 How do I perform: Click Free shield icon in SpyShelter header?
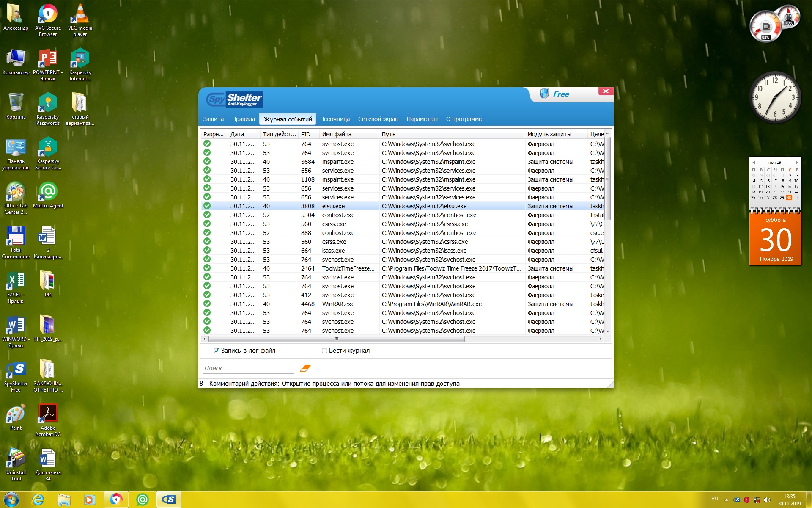(x=545, y=94)
